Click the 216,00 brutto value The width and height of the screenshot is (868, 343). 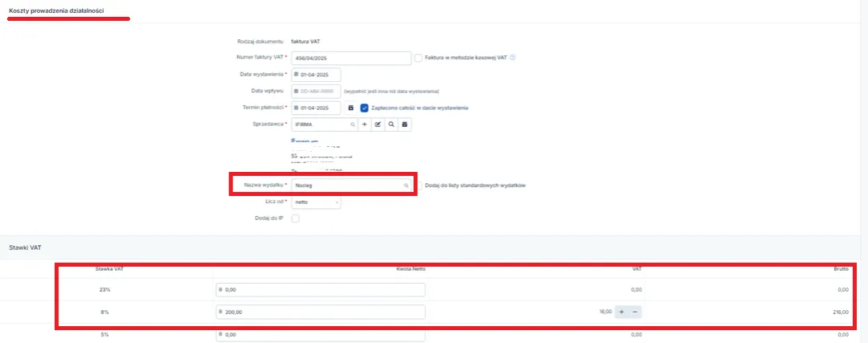click(x=841, y=312)
